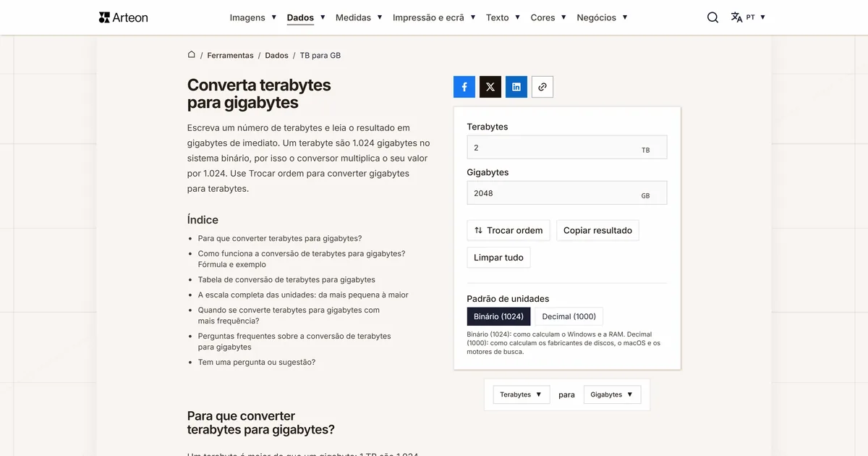Screen dimensions: 868x456
Task: Open the target unit Gigabytes dropdown
Action: tap(612, 394)
